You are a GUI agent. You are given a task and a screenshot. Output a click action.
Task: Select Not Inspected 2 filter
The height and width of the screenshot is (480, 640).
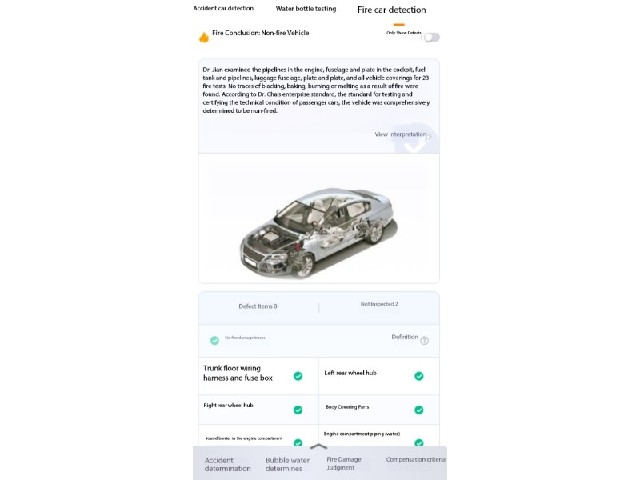click(379, 304)
